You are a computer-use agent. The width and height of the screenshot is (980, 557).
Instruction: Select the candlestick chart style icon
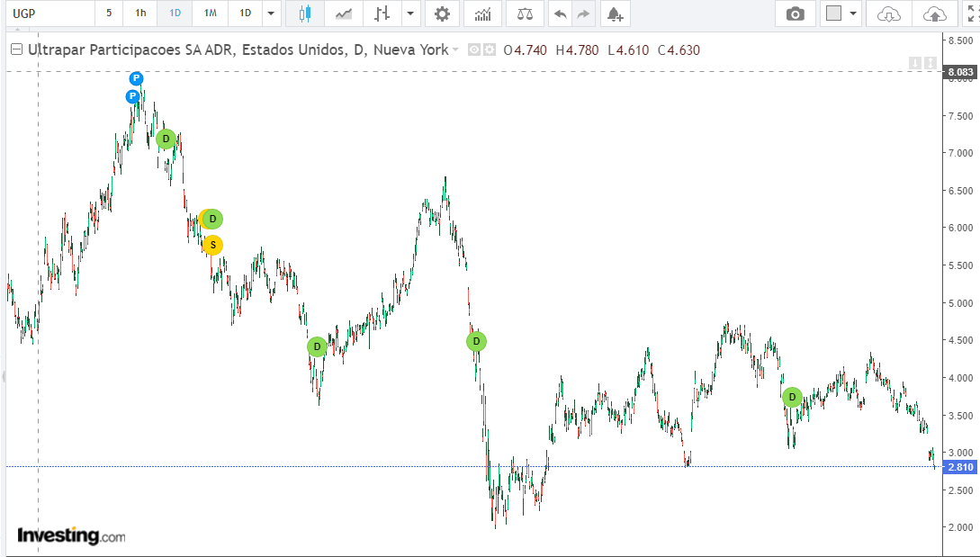[304, 13]
